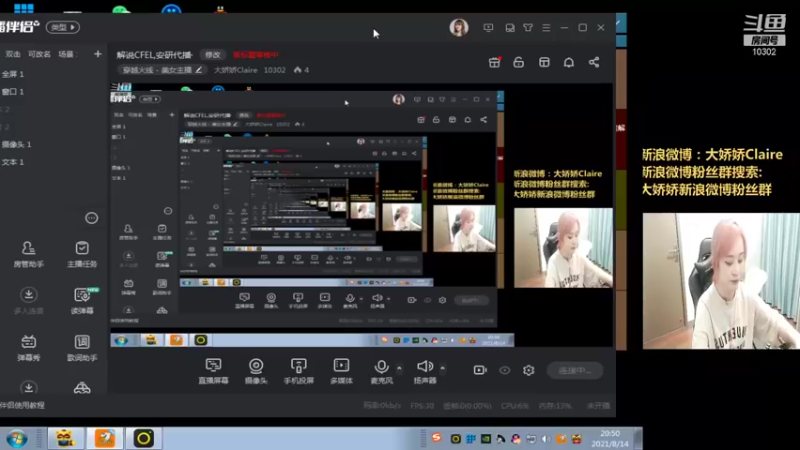Toggle the preview eye icon

click(x=505, y=370)
